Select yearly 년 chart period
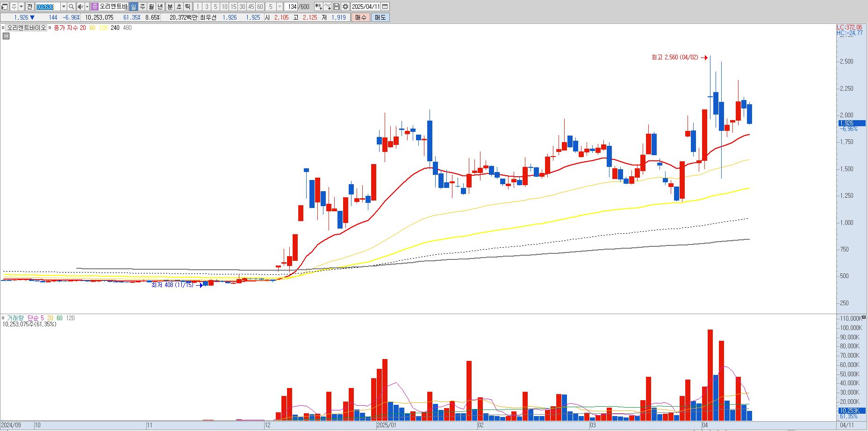Image resolution: width=868 pixels, height=431 pixels. [160, 7]
